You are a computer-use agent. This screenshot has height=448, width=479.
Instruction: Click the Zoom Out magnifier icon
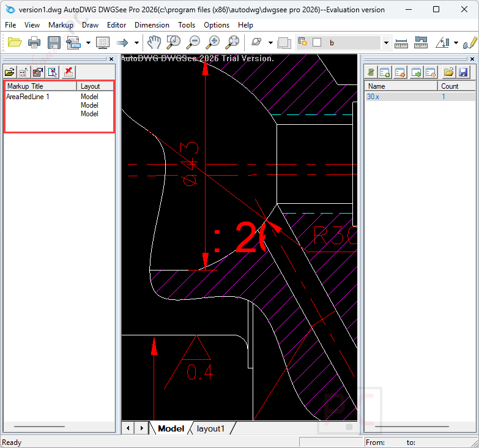[193, 42]
